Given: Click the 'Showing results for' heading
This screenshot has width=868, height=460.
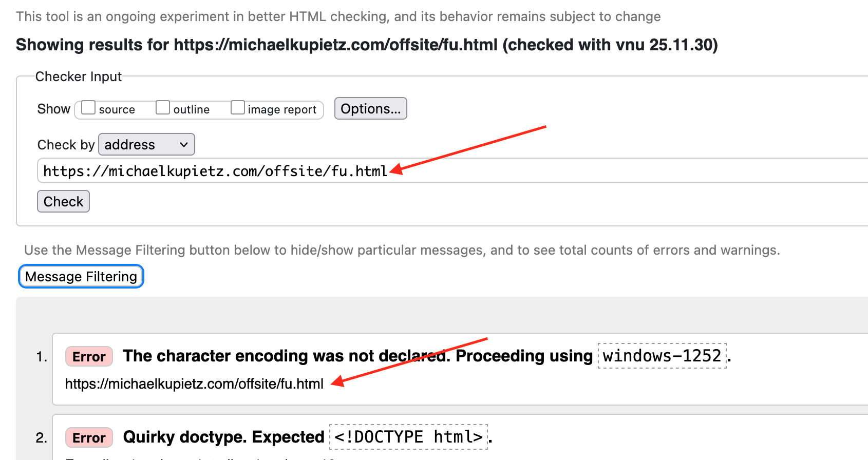Looking at the screenshot, I should tap(367, 45).
